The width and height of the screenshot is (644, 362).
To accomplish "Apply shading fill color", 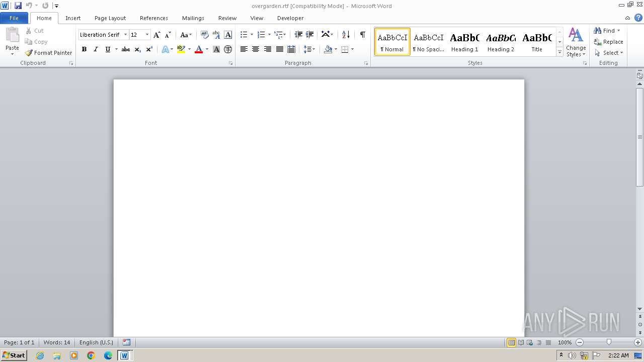I will pos(328,49).
